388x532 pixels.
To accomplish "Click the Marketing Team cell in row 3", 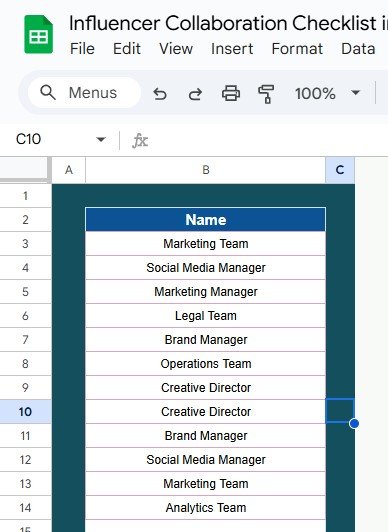I will pos(206,244).
